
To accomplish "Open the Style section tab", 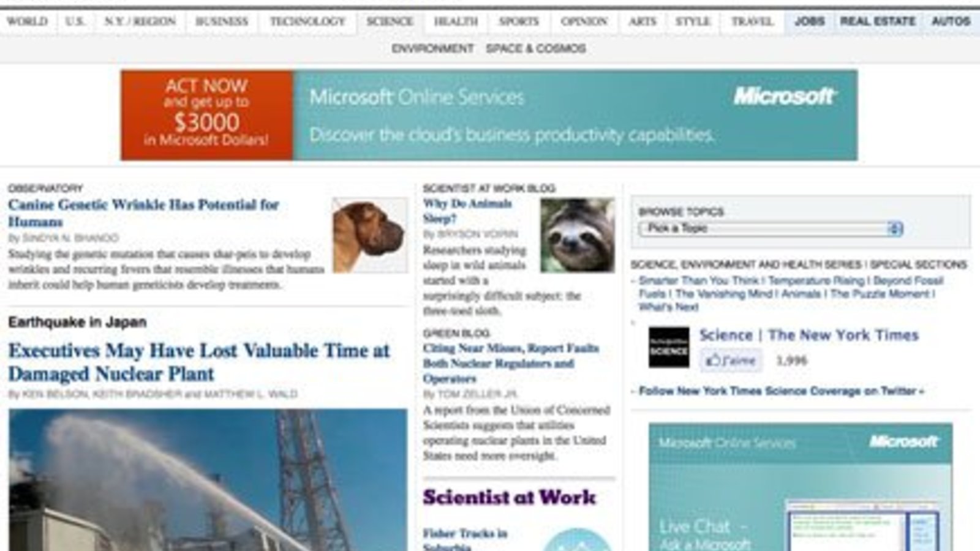I will click(693, 21).
